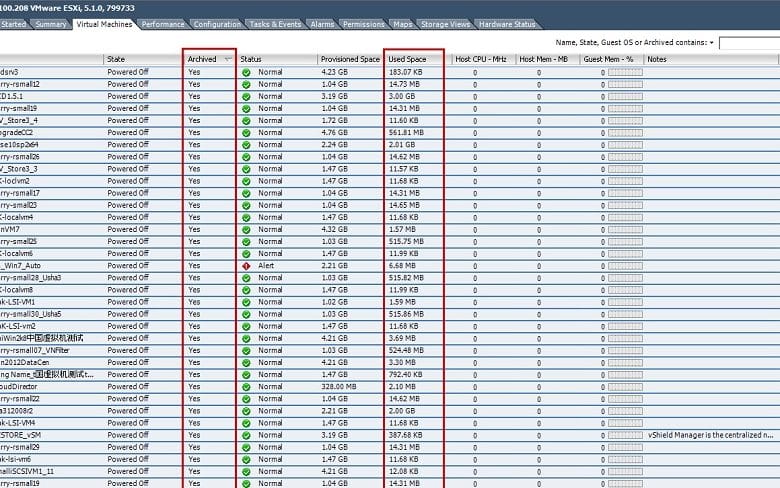Sort by the State column header
The height and width of the screenshot is (488, 780).
pyautogui.click(x=143, y=59)
